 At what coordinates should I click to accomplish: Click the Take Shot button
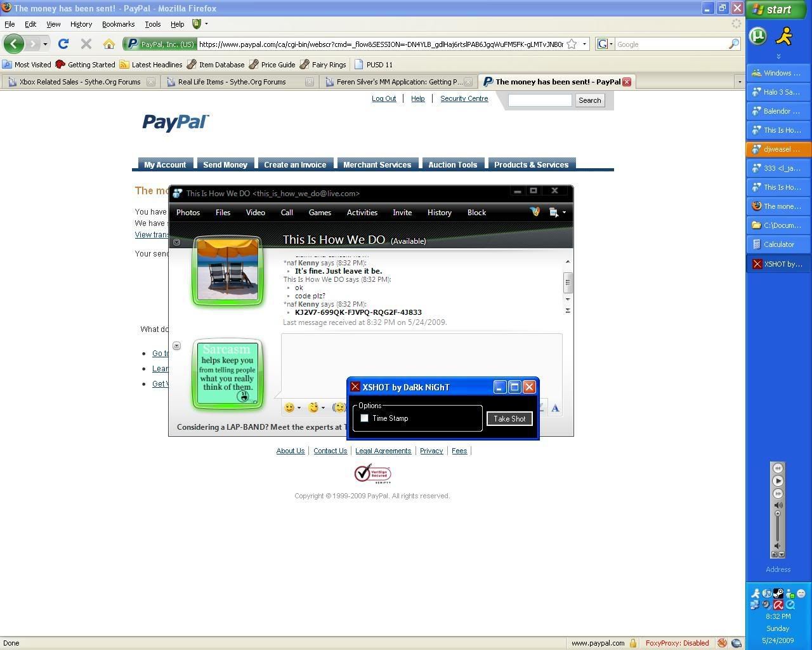point(509,418)
